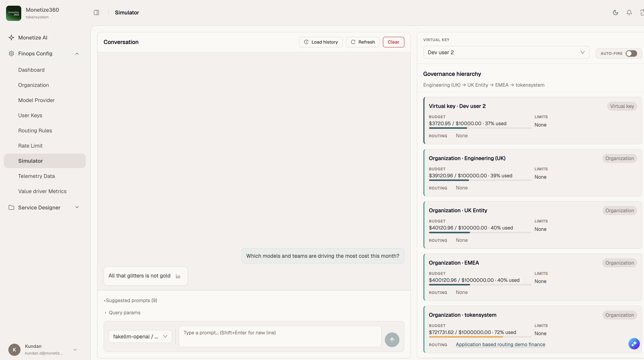Click Refresh conversation button
This screenshot has width=644, height=360.
pyautogui.click(x=363, y=42)
